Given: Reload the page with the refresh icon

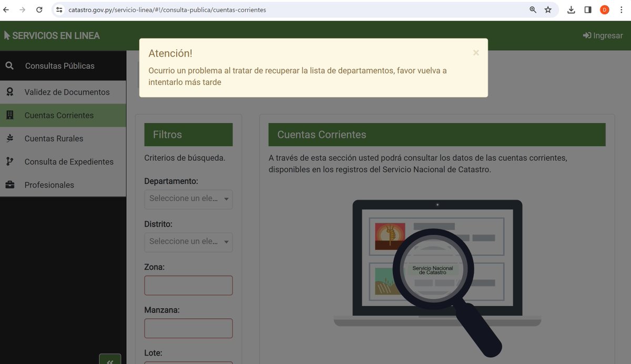Looking at the screenshot, I should 39,9.
